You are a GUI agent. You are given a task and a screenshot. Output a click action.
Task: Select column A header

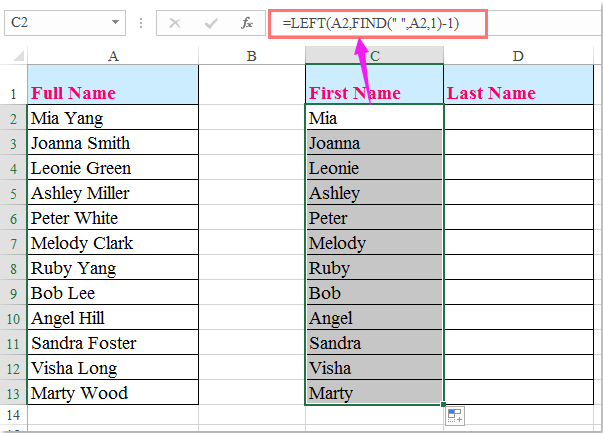coord(112,57)
